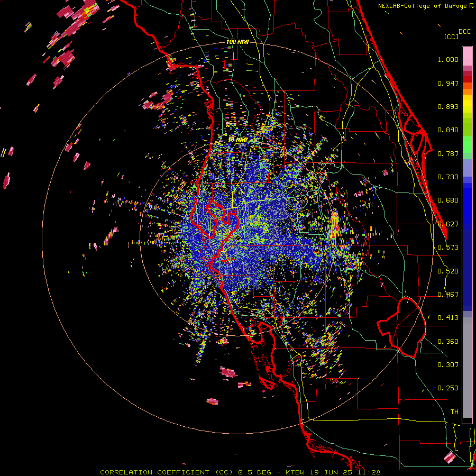Pick the pink segment of the color bar

point(467,57)
